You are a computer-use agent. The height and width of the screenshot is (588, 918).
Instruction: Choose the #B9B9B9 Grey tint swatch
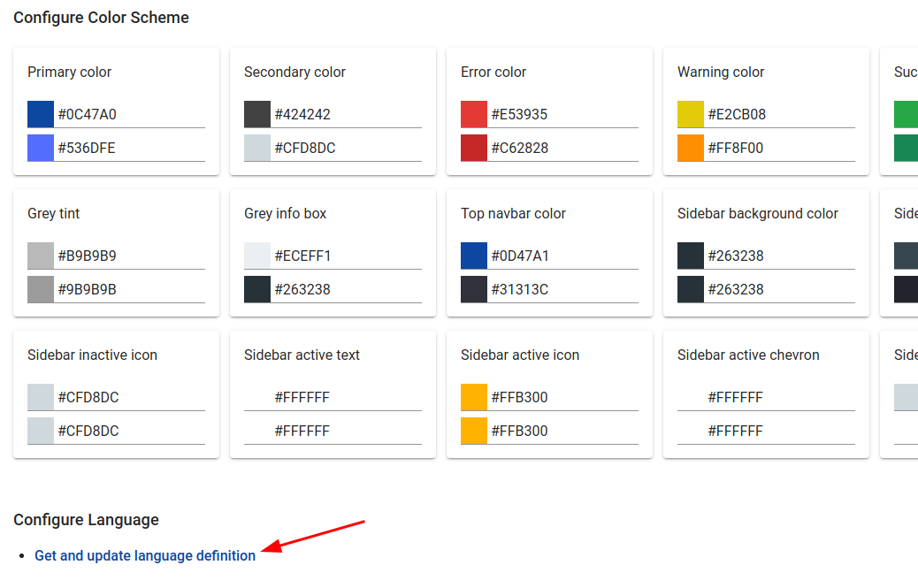(41, 256)
